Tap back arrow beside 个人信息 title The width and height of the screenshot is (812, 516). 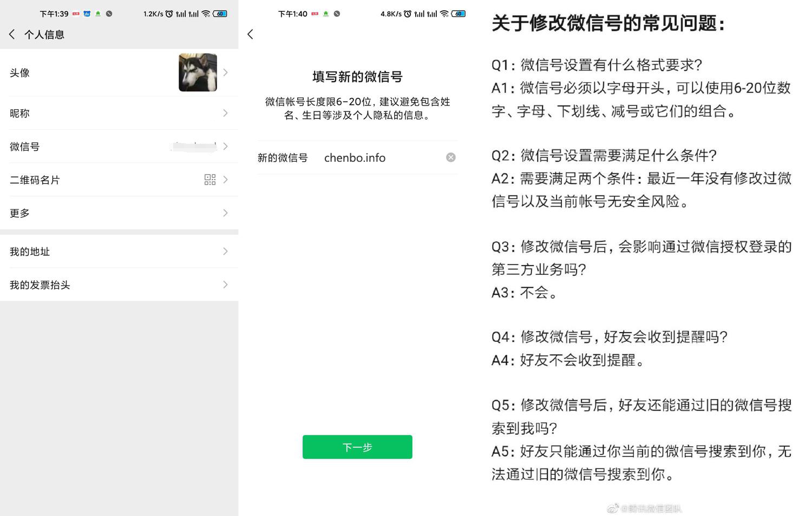point(12,34)
